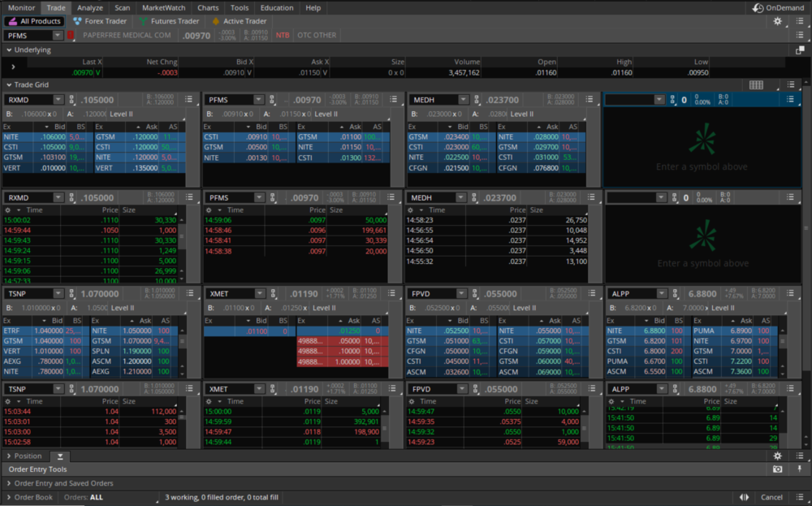Open the PFMS symbol dropdown in the top bar
The height and width of the screenshot is (506, 812).
[58, 36]
